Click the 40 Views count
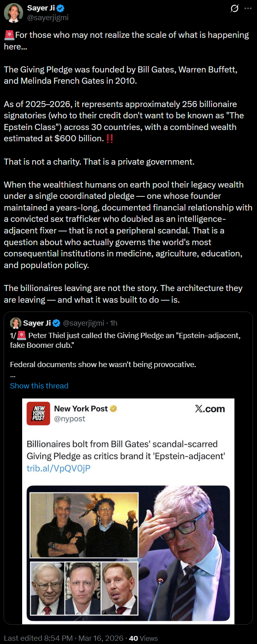This screenshot has width=257, height=644. click(x=143, y=638)
